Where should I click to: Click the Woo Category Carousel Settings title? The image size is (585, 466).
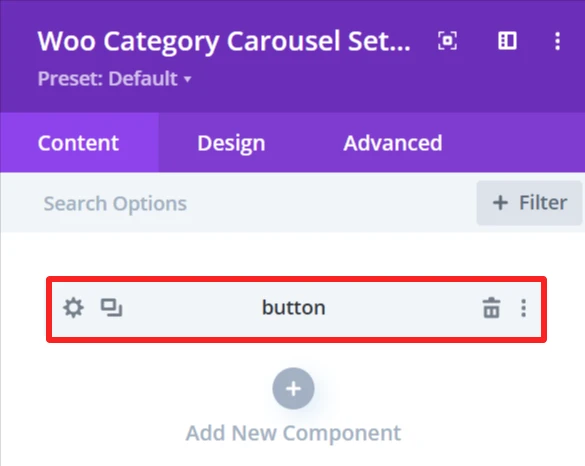coord(224,41)
